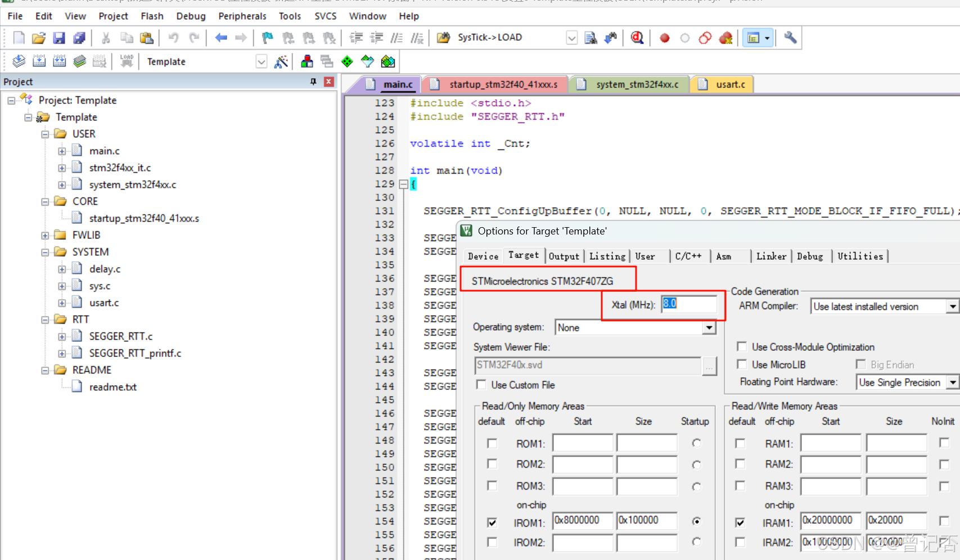960x560 pixels.
Task: Collapse the SYSTEM folder node
Action: click(45, 252)
